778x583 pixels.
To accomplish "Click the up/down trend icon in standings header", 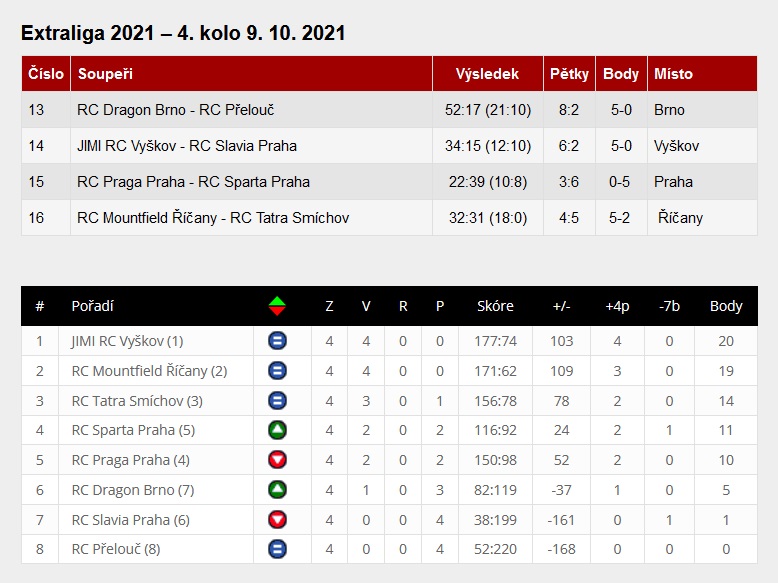I will coord(277,306).
